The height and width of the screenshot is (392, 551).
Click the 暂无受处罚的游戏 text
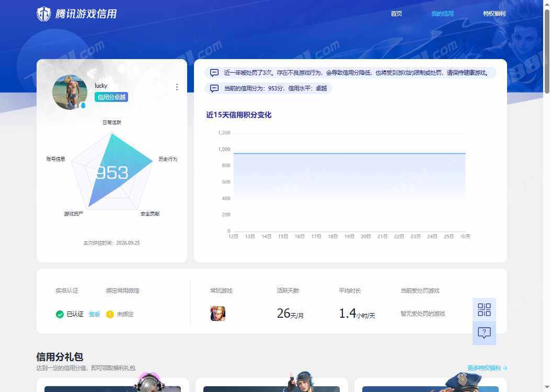(423, 314)
